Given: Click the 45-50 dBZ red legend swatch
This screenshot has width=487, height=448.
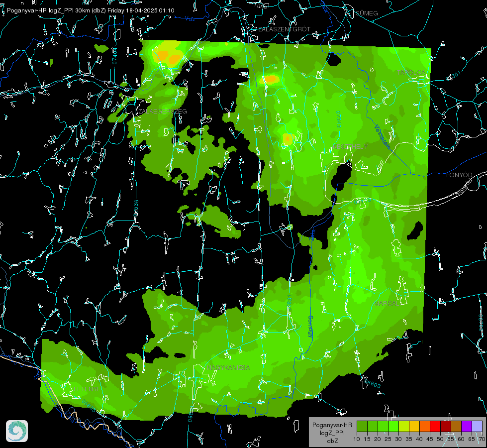Looking at the screenshot, I should [435, 426].
